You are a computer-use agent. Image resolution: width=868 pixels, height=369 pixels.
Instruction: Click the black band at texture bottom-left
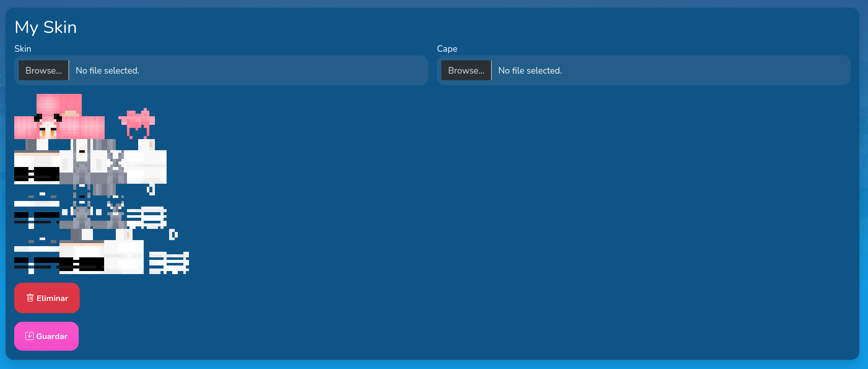pyautogui.click(x=36, y=262)
